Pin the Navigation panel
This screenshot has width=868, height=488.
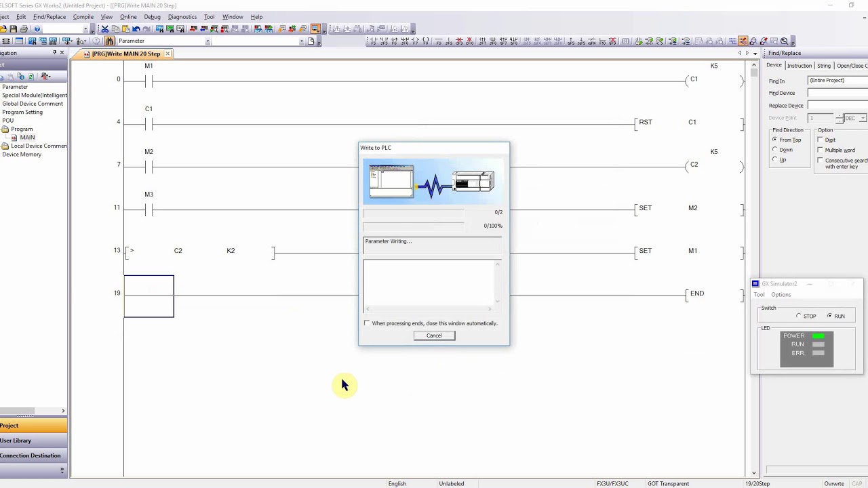(x=55, y=53)
